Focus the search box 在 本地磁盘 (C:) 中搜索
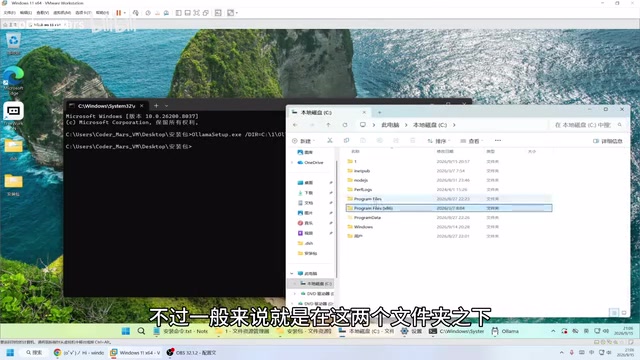Viewport: 640px width, 360px height. pos(588,125)
